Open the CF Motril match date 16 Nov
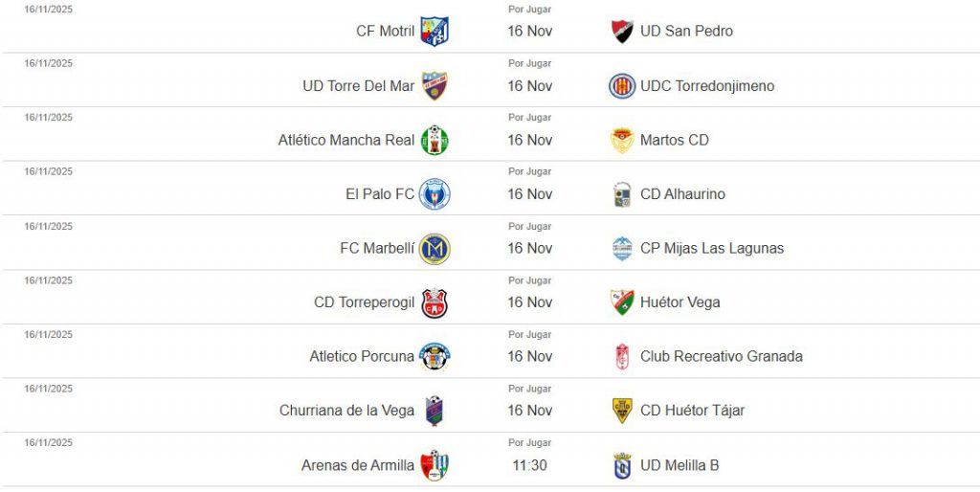 (x=529, y=31)
